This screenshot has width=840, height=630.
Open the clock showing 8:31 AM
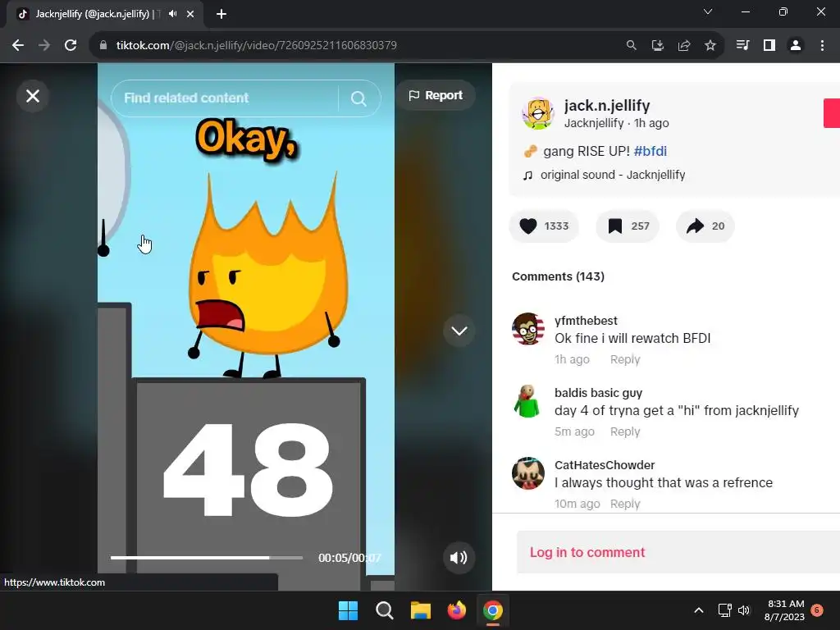[x=785, y=610]
